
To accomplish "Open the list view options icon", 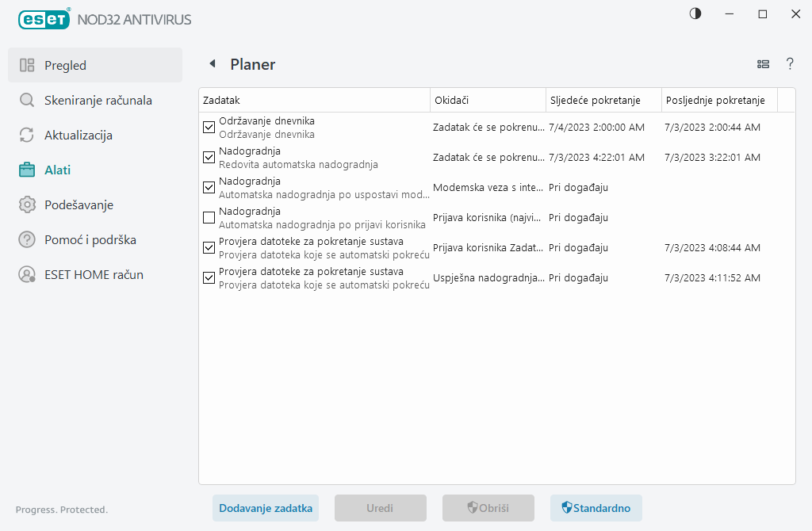I will click(x=764, y=64).
